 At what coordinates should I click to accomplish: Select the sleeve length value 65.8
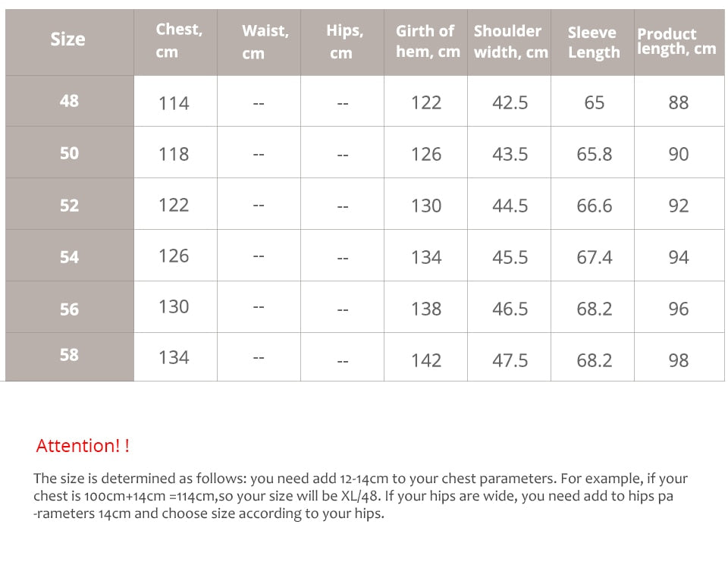pyautogui.click(x=594, y=154)
